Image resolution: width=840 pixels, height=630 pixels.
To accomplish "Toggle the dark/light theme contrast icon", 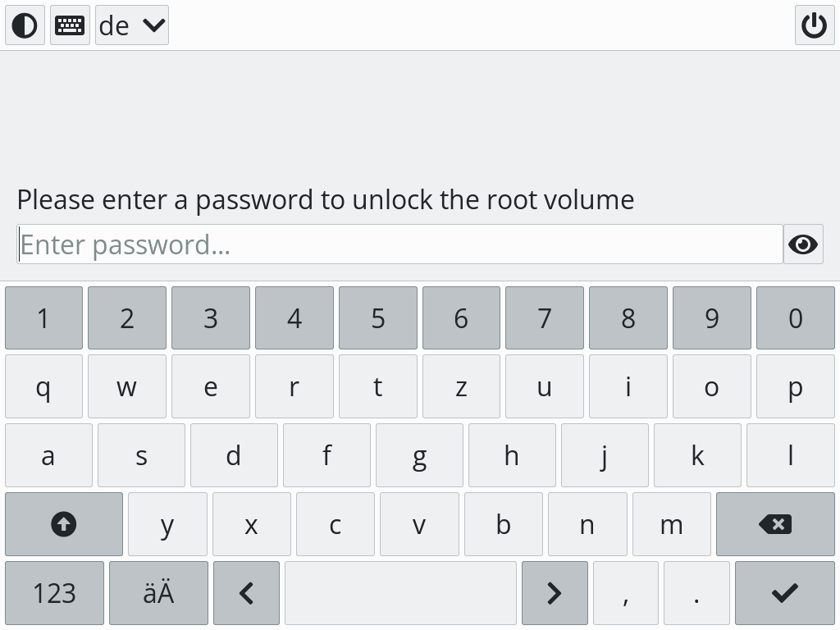I will click(25, 25).
